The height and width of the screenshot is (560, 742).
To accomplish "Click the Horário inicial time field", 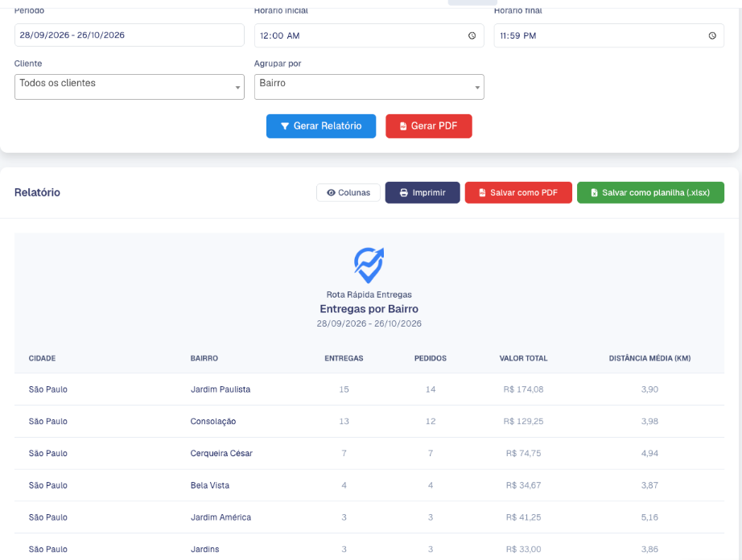I will (x=369, y=35).
